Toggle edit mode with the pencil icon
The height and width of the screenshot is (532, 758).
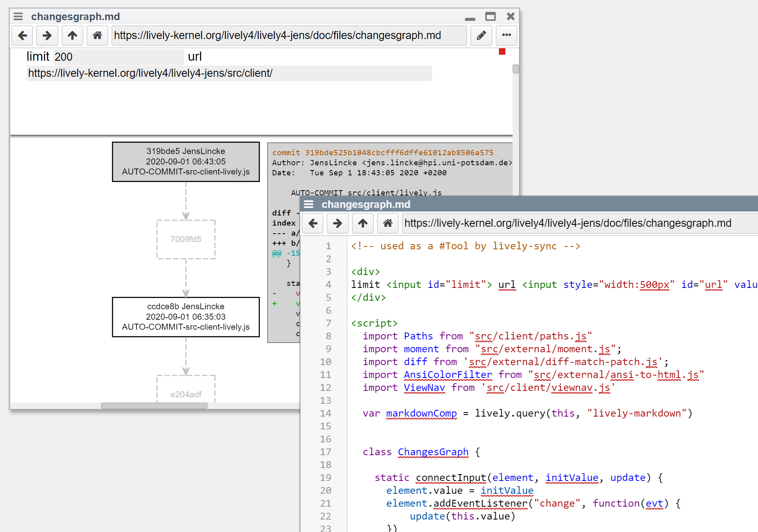pos(481,35)
